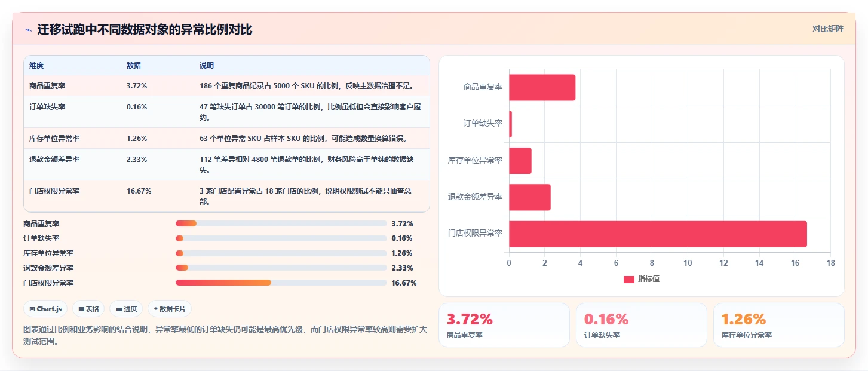Screen dimensions: 868x371
Task: Click the 退款金额差异率 progress bar
Action: 281,268
